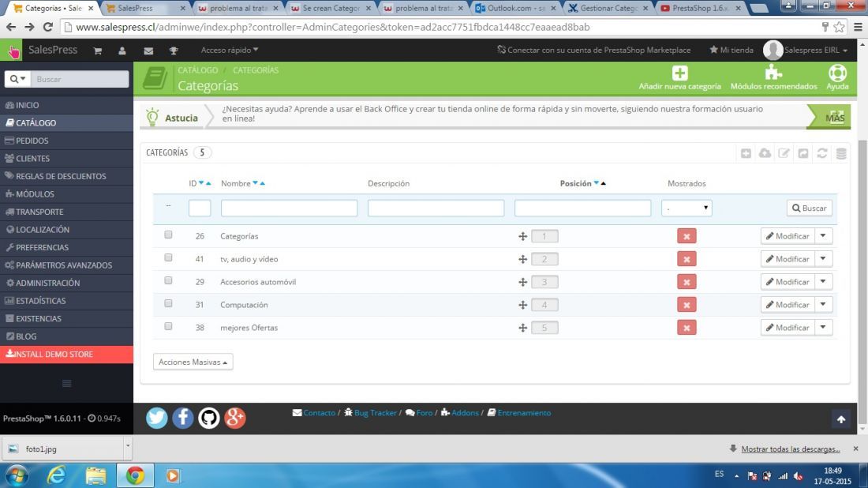Open the Facebook icon in footer
Screen dimensions: 868x488
[183, 418]
